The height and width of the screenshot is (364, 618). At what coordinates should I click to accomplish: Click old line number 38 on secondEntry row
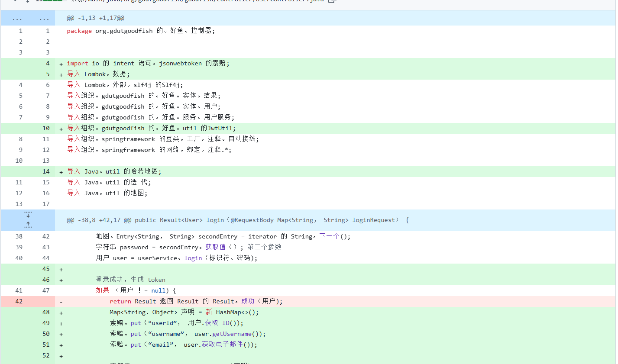[x=19, y=236]
